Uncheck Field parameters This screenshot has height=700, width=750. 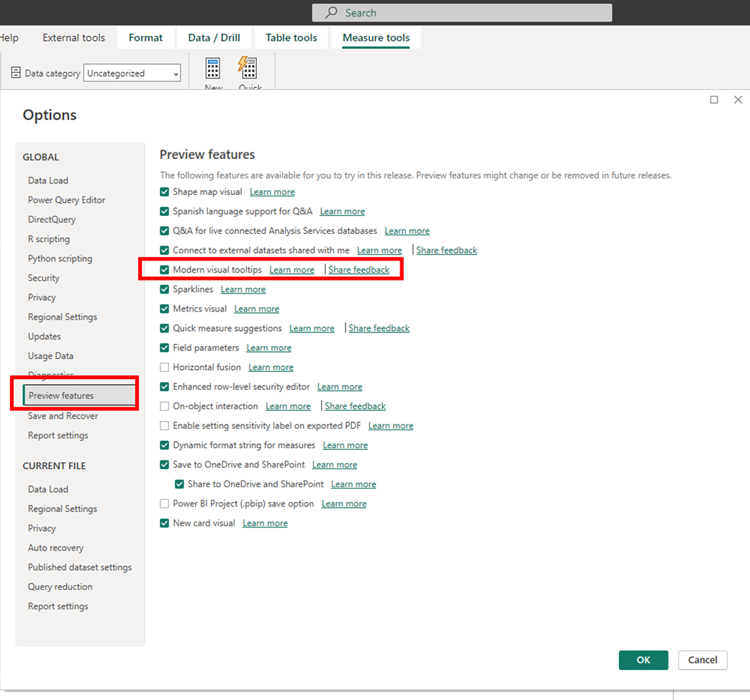coord(165,347)
